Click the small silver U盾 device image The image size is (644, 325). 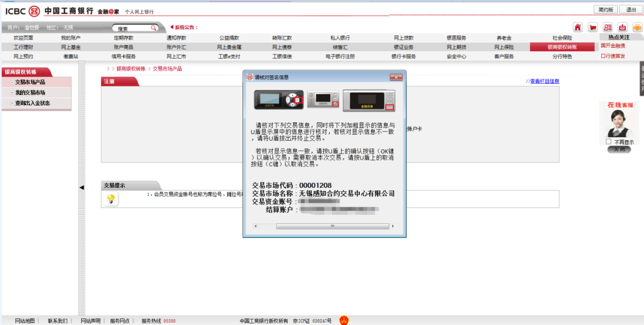tap(323, 100)
